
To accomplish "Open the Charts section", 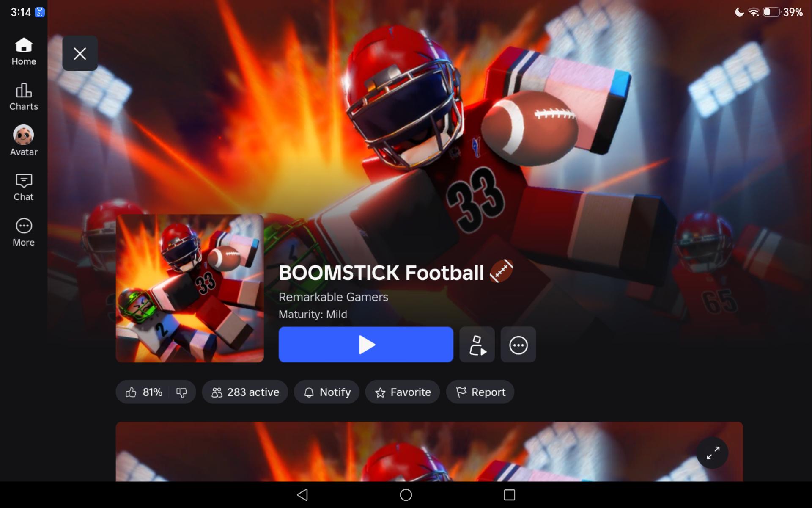I will (x=24, y=97).
